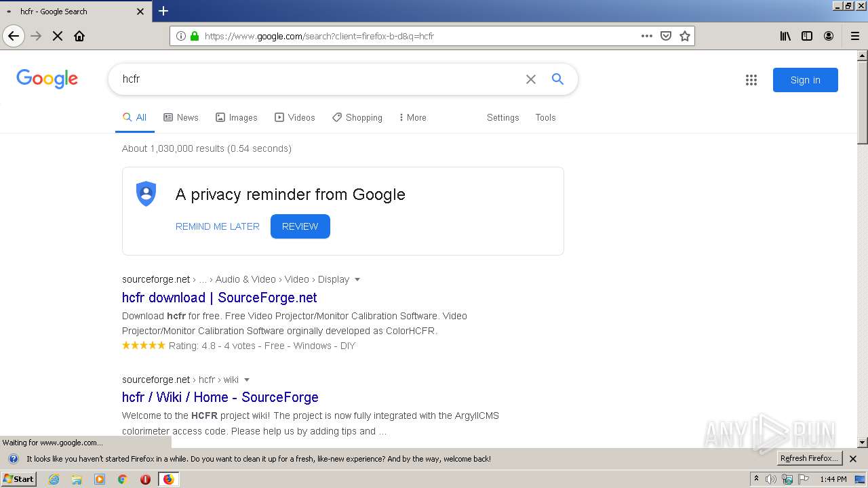The height and width of the screenshot is (488, 868).
Task: Stop loading the current page
Action: (x=58, y=36)
